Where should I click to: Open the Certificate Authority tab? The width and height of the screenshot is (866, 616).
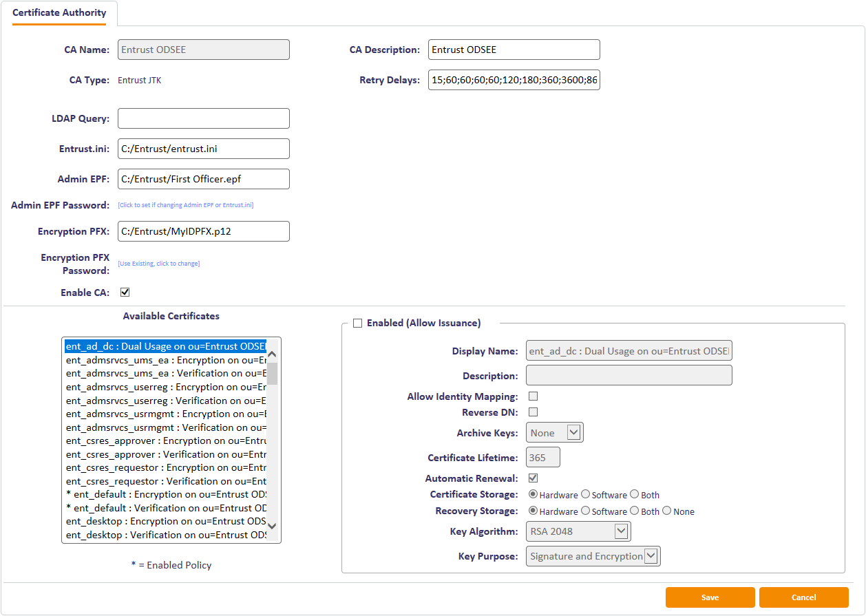click(x=59, y=12)
